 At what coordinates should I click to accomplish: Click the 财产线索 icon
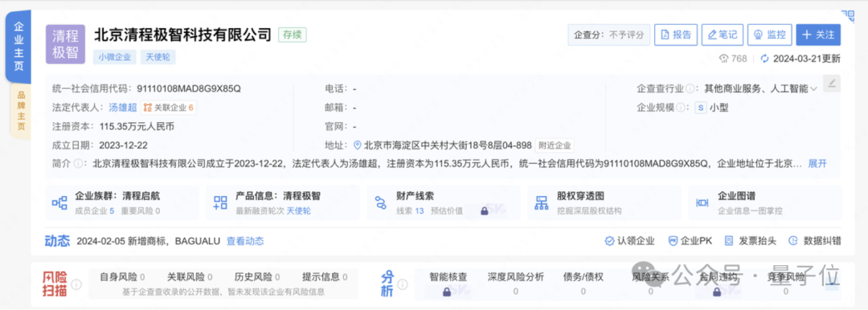pos(380,202)
